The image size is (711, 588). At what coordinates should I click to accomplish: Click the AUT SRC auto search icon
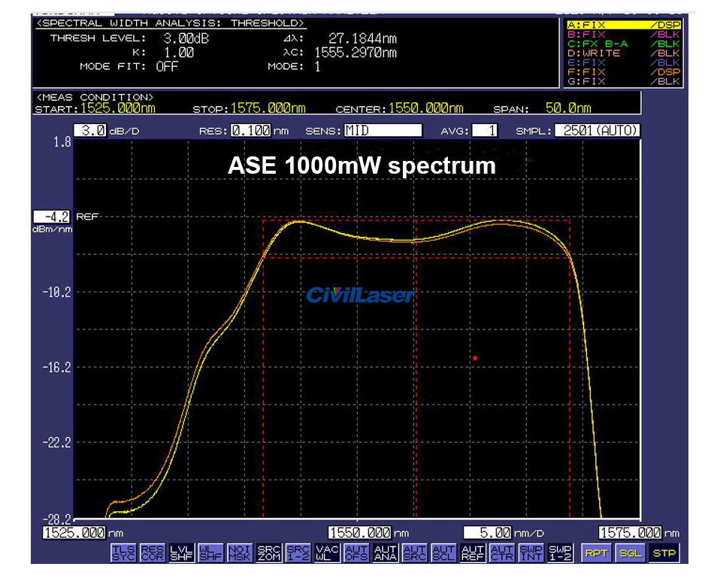point(414,553)
